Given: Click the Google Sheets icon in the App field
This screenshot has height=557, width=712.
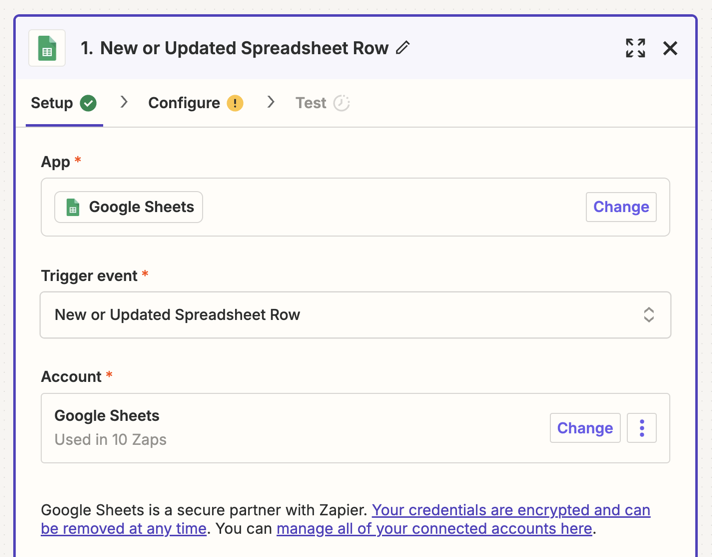Looking at the screenshot, I should (73, 207).
